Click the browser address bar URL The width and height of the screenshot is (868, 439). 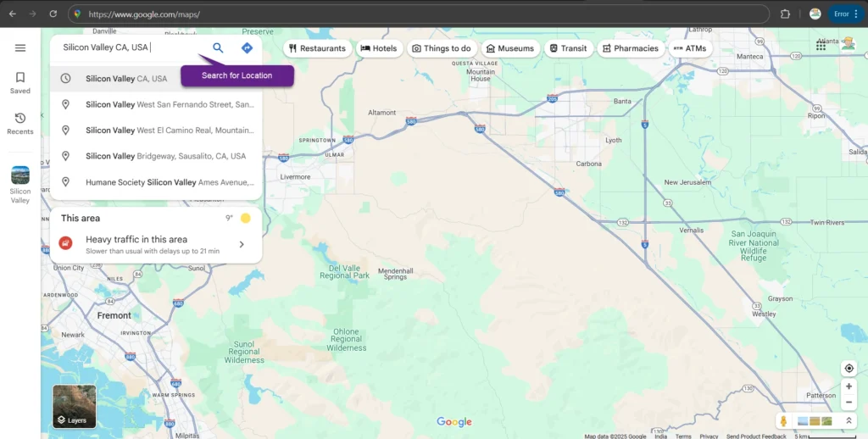tap(144, 14)
